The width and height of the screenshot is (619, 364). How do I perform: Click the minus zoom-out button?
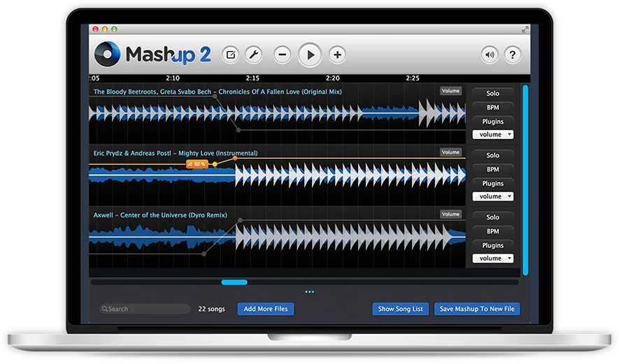coord(283,54)
